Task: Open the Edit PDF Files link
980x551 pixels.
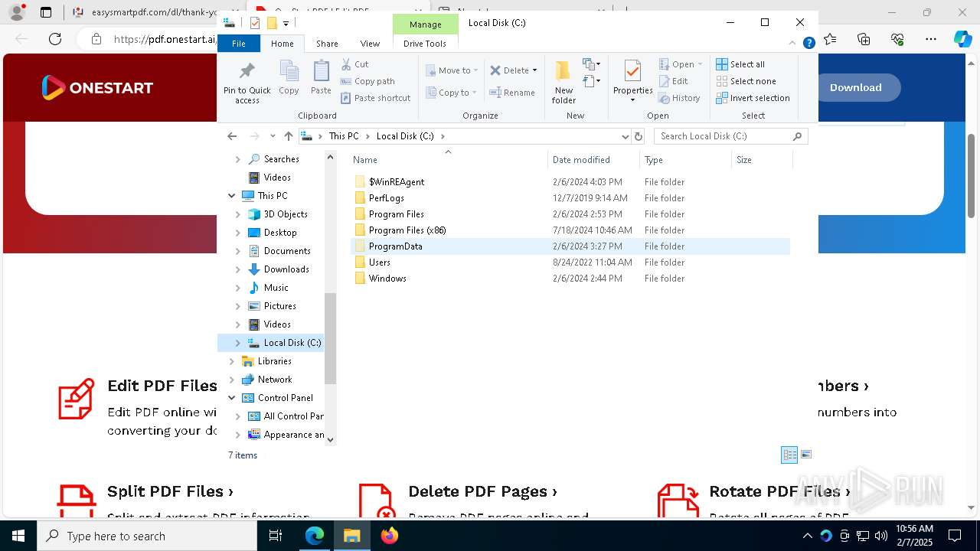Action: click(162, 386)
